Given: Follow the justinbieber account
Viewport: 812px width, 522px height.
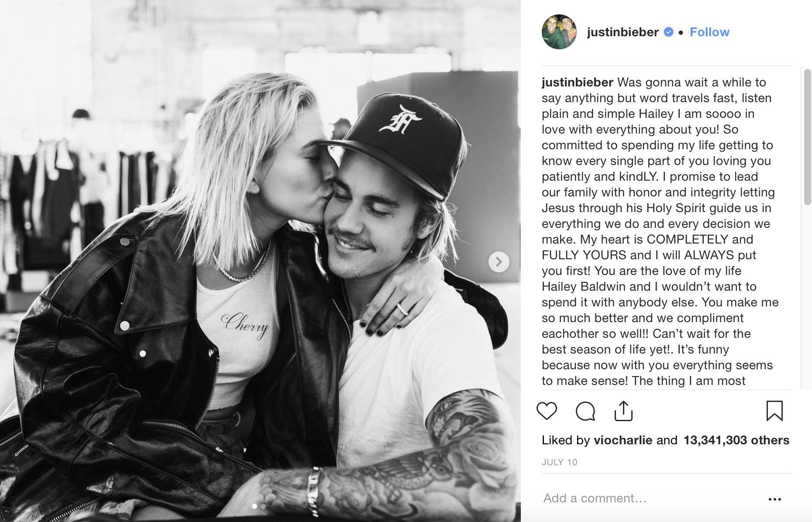Looking at the screenshot, I should [x=709, y=32].
